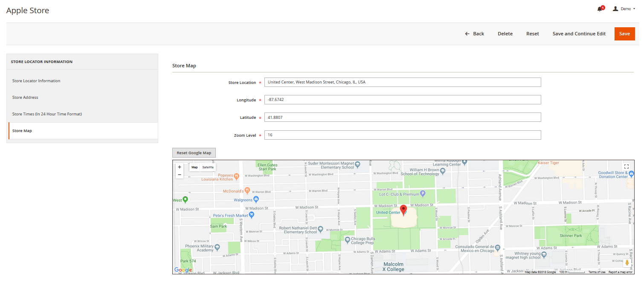This screenshot has height=282, width=644.
Task: Select Store Locator Information tab
Action: pos(36,81)
